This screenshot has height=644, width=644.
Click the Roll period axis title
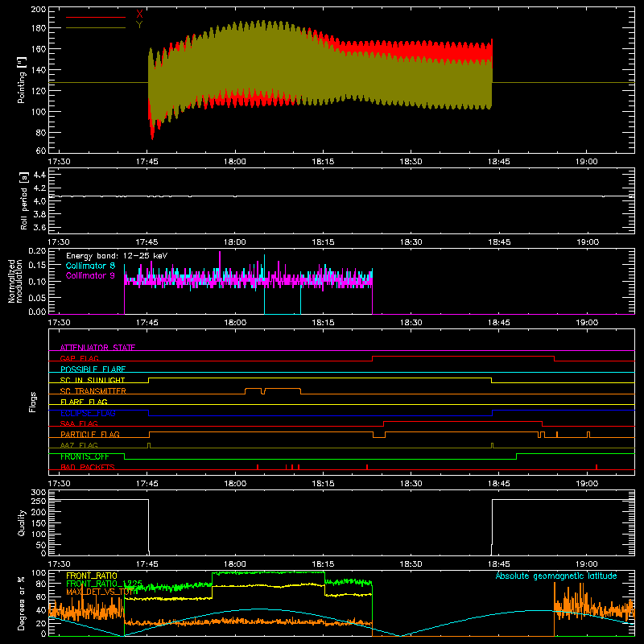(x=24, y=201)
